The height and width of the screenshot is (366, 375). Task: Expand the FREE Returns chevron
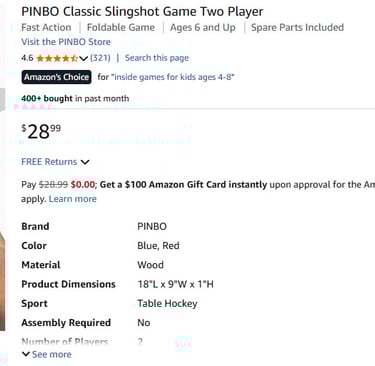point(85,162)
